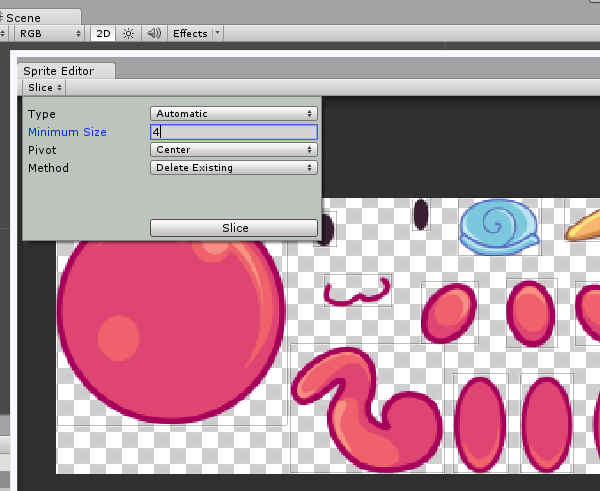Open the slice Type dropdown set to Automatic
The image size is (600, 491).
click(234, 114)
